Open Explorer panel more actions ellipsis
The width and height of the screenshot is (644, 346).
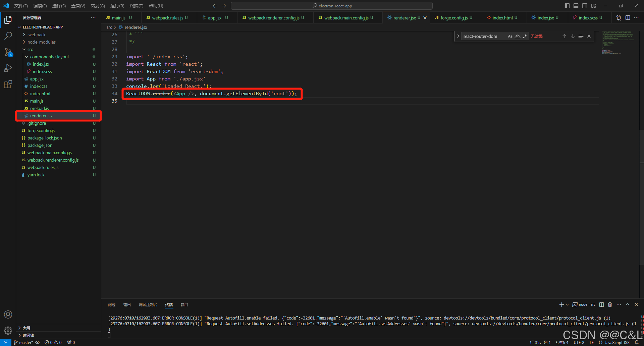pos(93,18)
